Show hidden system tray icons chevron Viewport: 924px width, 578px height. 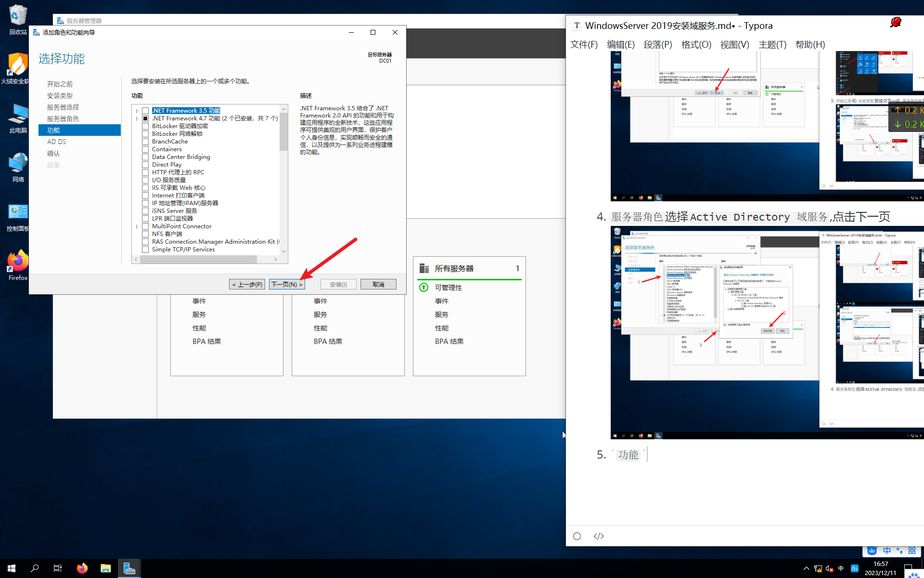tap(807, 568)
